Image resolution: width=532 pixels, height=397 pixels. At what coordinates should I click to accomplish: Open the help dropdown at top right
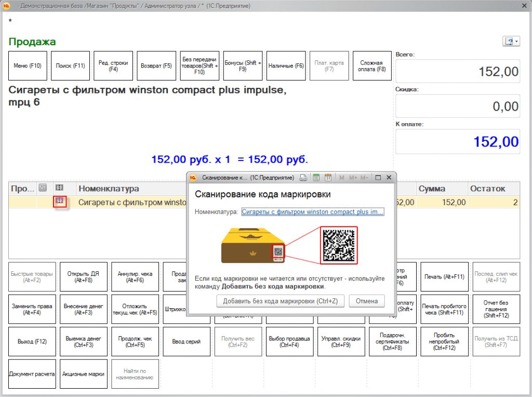[x=511, y=42]
